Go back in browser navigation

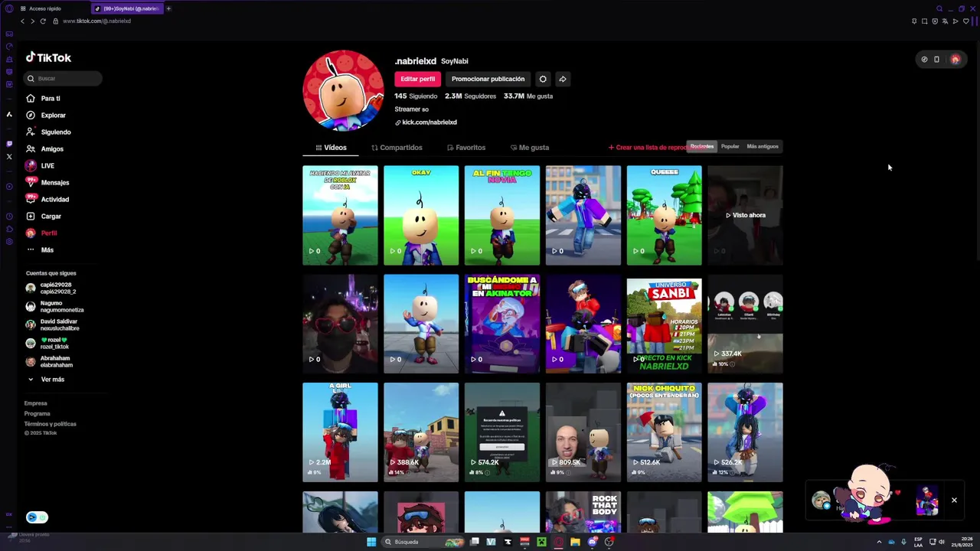coord(22,21)
